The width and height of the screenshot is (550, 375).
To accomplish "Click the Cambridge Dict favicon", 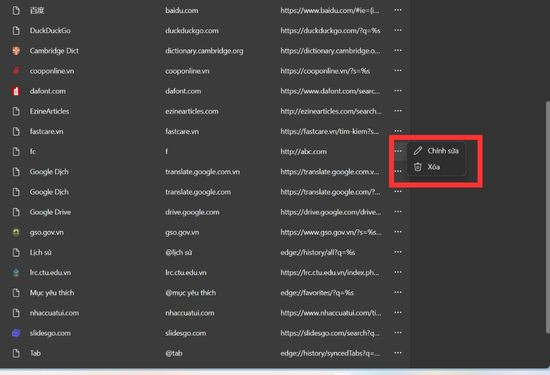I will pyautogui.click(x=16, y=51).
